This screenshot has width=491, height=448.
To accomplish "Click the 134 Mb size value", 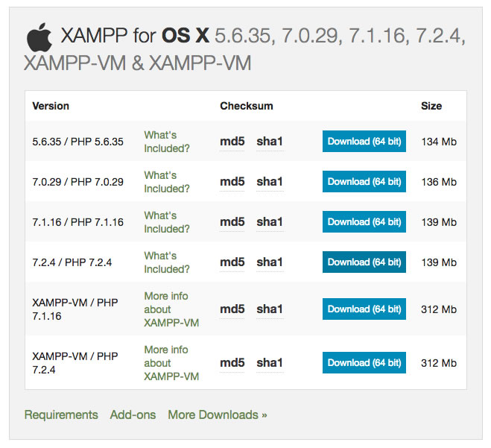I will [x=439, y=142].
